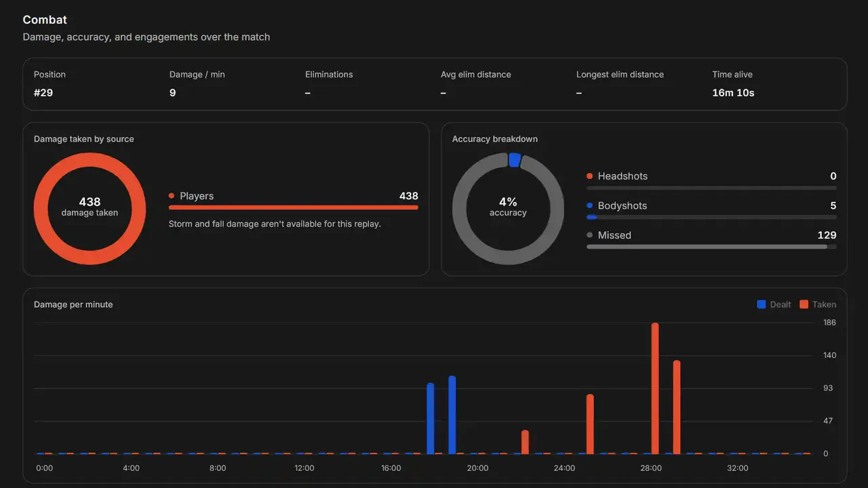
Task: Click the Position value #29
Action: pyautogui.click(x=43, y=92)
